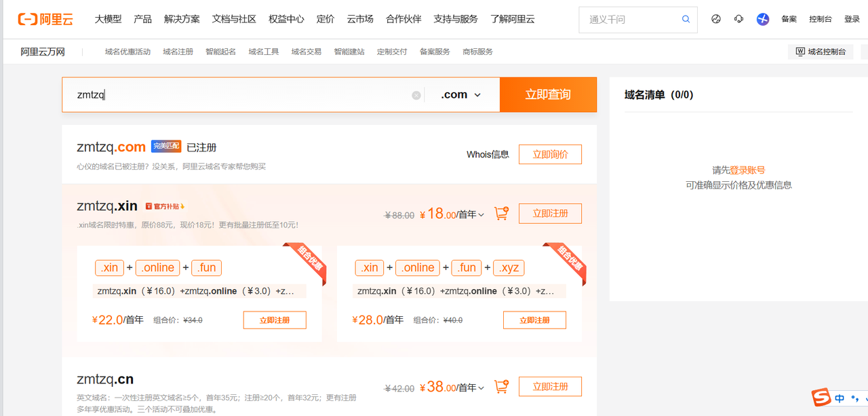Screen dimensions: 868x416
Task: Click the .xyz tag in the second combo
Action: click(x=509, y=267)
